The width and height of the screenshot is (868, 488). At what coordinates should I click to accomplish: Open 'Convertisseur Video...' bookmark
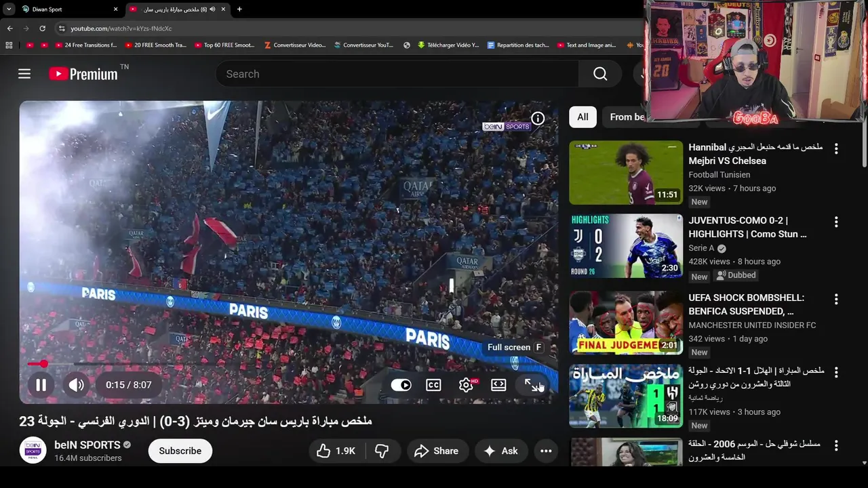(294, 45)
